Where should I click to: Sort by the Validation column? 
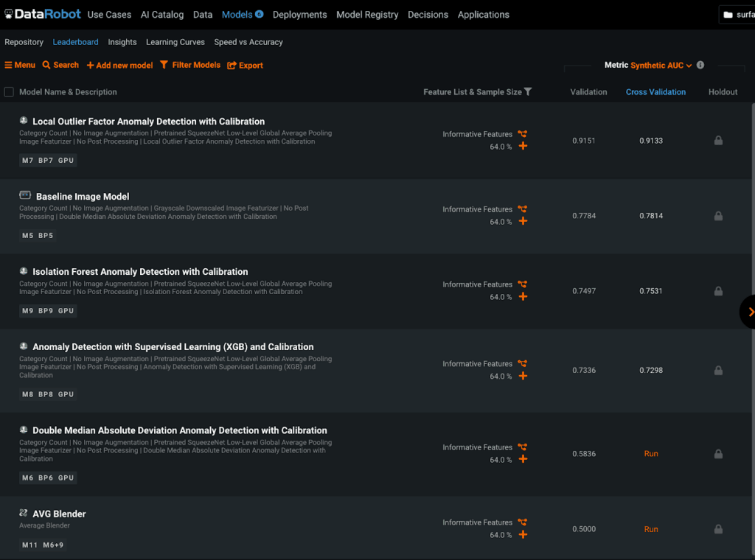tap(588, 92)
